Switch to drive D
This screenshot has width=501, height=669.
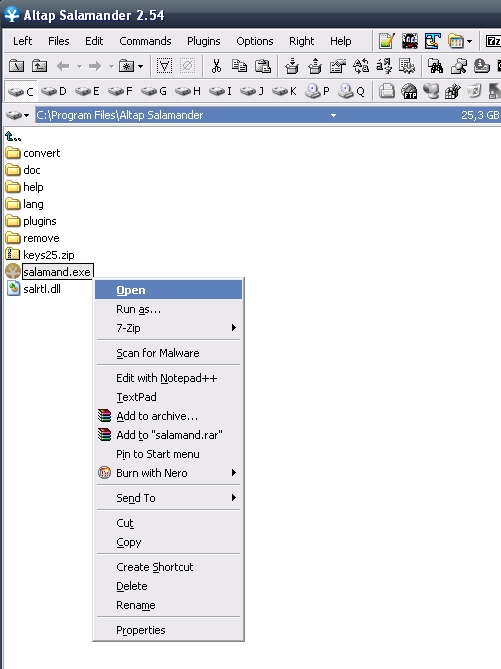pyautogui.click(x=54, y=91)
